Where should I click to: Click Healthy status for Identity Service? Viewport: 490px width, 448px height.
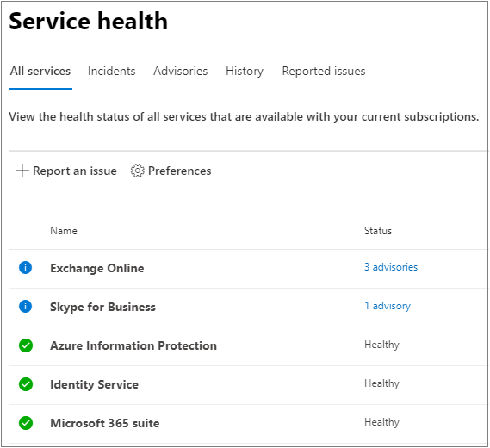click(x=381, y=383)
